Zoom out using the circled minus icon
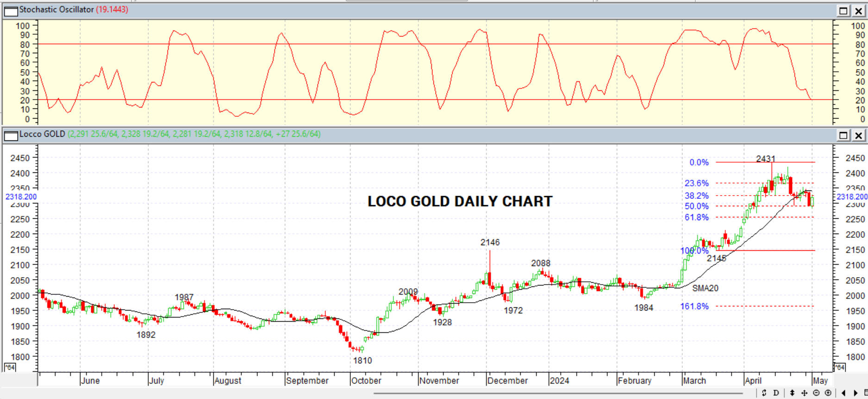Image resolution: width=868 pixels, height=399 pixels. 816,393
